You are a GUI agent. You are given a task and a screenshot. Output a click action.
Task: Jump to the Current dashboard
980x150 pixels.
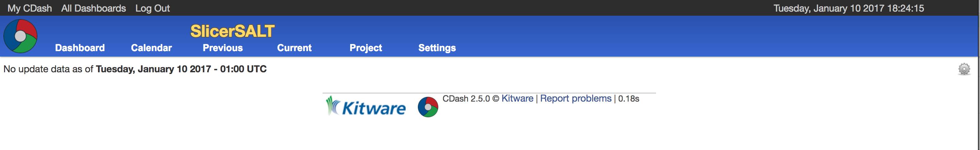click(x=294, y=48)
